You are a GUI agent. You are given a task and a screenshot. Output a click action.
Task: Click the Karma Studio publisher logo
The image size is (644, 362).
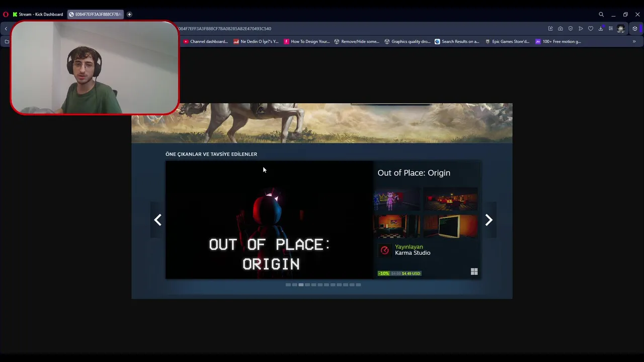coord(385,250)
